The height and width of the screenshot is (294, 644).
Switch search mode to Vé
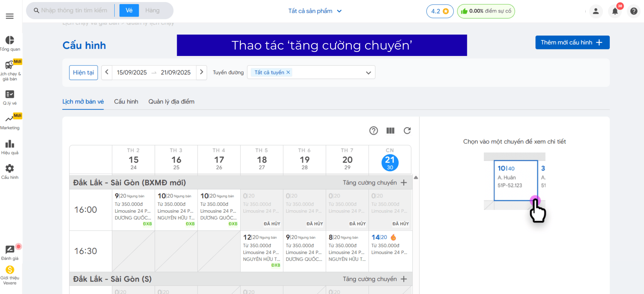[x=129, y=11]
